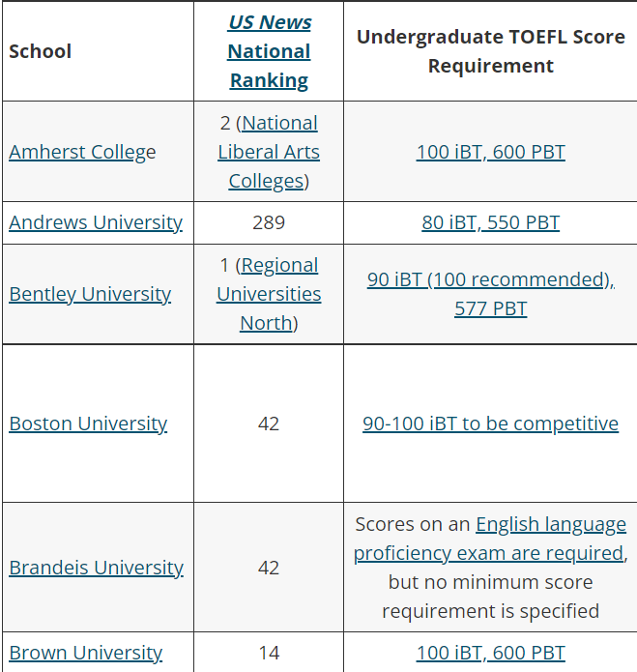The image size is (637, 672).
Task: Open the Bentley University link
Action: click(90, 294)
